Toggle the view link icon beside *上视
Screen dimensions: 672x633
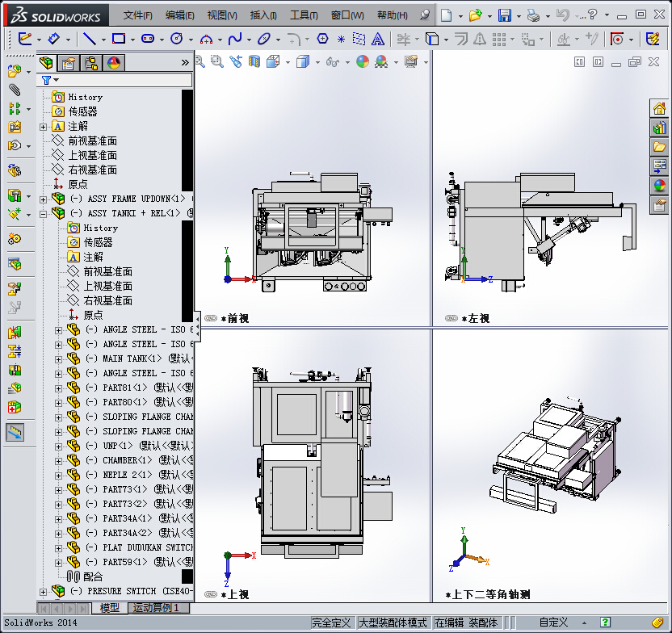click(211, 594)
